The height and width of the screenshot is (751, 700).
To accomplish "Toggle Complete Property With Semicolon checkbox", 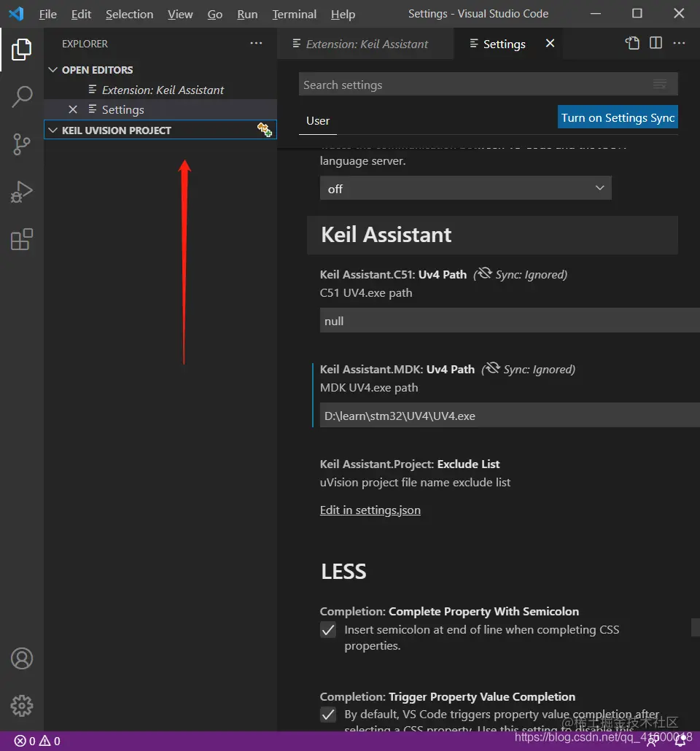I will [x=328, y=630].
